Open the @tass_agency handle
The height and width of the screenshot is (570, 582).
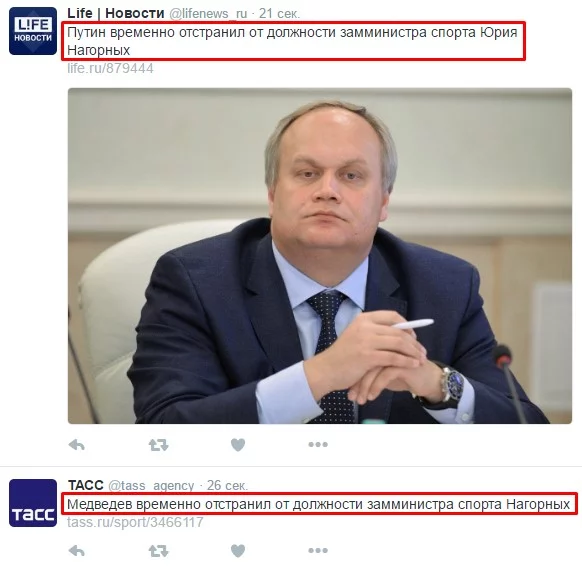(151, 485)
